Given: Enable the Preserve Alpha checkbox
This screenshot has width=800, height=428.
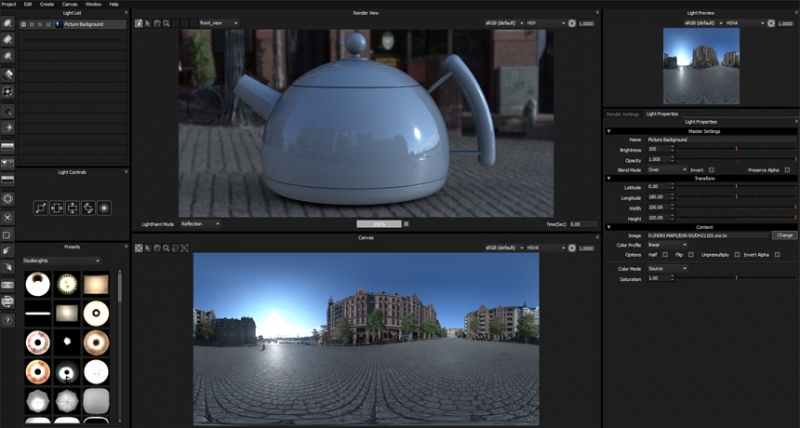Looking at the screenshot, I should (787, 170).
